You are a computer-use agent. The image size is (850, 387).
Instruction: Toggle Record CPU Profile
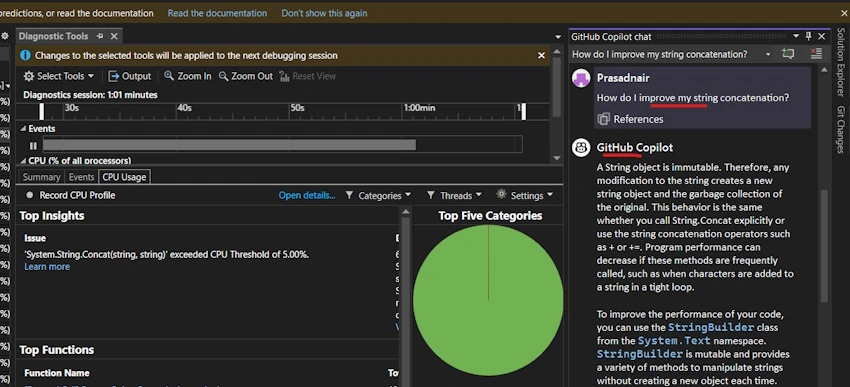(x=70, y=195)
